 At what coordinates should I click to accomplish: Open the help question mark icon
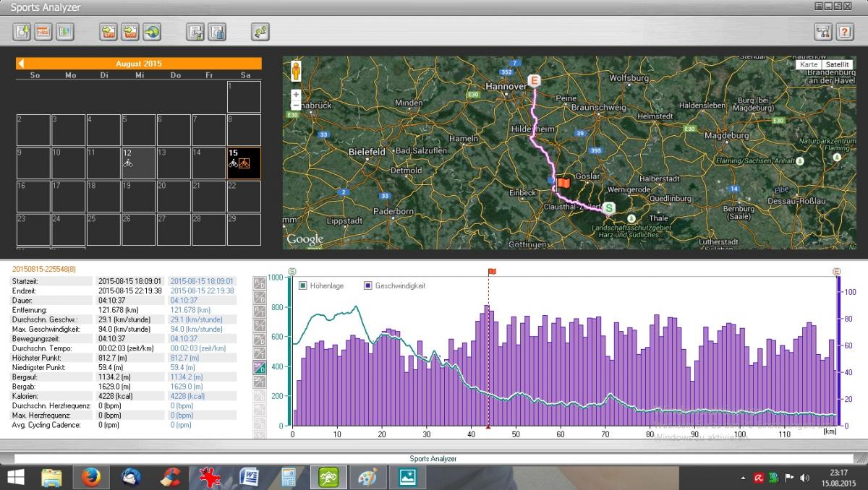[845, 32]
